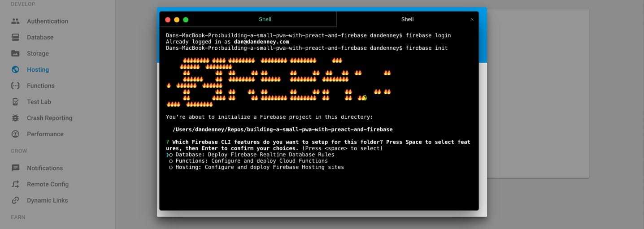Click the DEVELOP section header
Viewport: 644px width, 229px height.
click(x=23, y=4)
